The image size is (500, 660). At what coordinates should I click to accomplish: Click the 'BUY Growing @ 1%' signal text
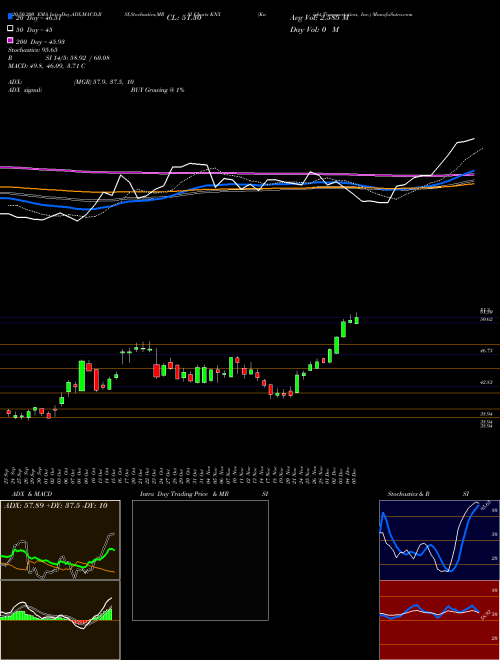pos(157,90)
